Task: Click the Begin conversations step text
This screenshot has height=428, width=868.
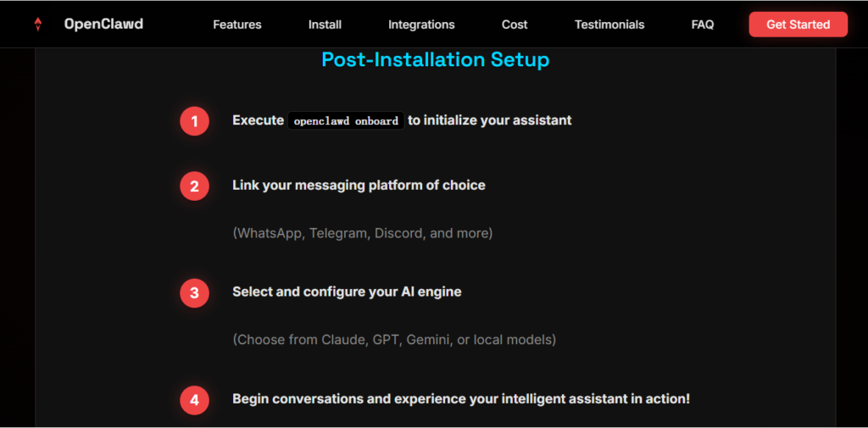Action: [461, 398]
